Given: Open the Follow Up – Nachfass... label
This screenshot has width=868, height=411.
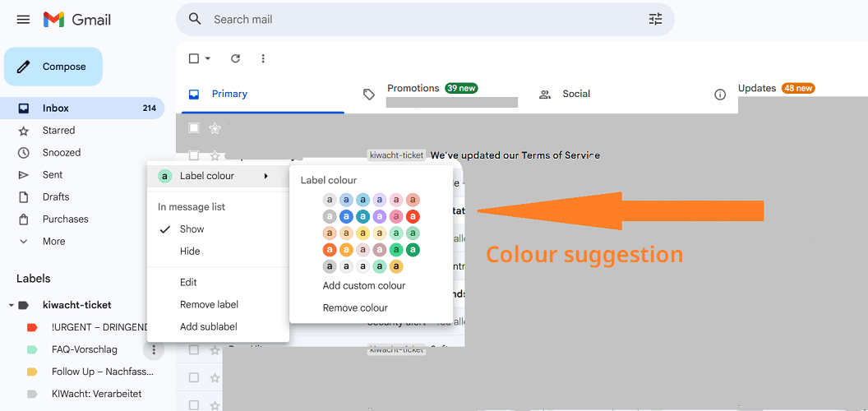Looking at the screenshot, I should click(x=103, y=372).
